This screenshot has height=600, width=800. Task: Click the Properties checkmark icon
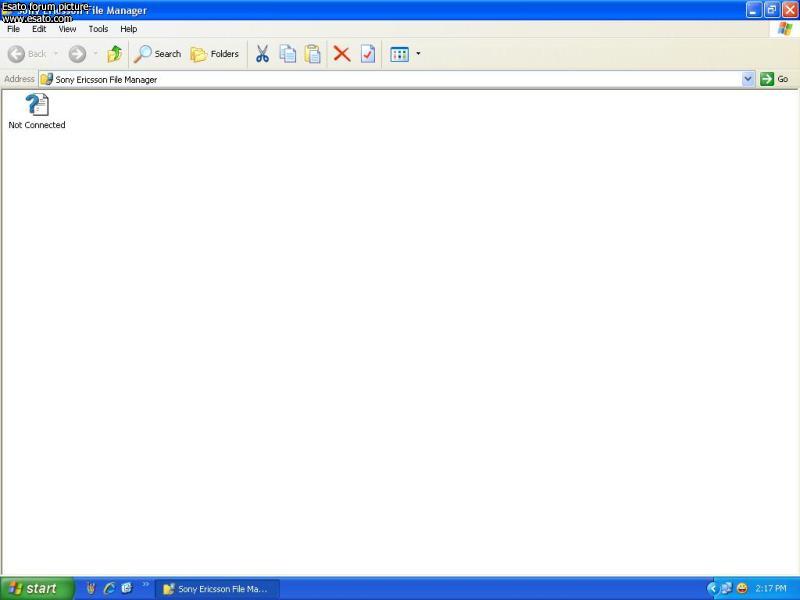pos(367,54)
